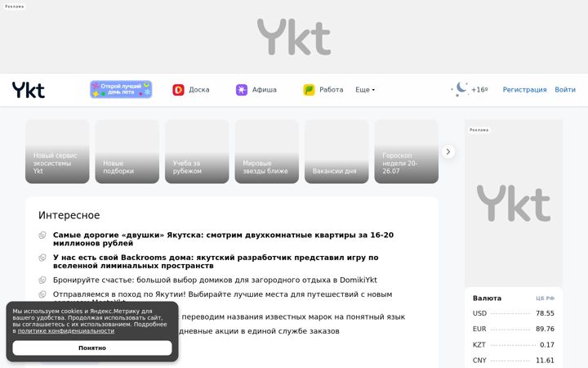Click the Ykt logo in navigation bar
The height and width of the screenshot is (368, 588).
point(29,90)
